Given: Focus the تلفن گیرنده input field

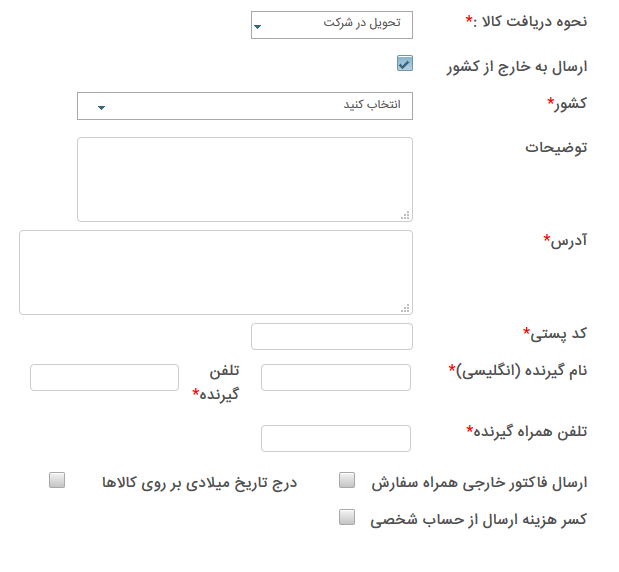Looking at the screenshot, I should tap(104, 377).
